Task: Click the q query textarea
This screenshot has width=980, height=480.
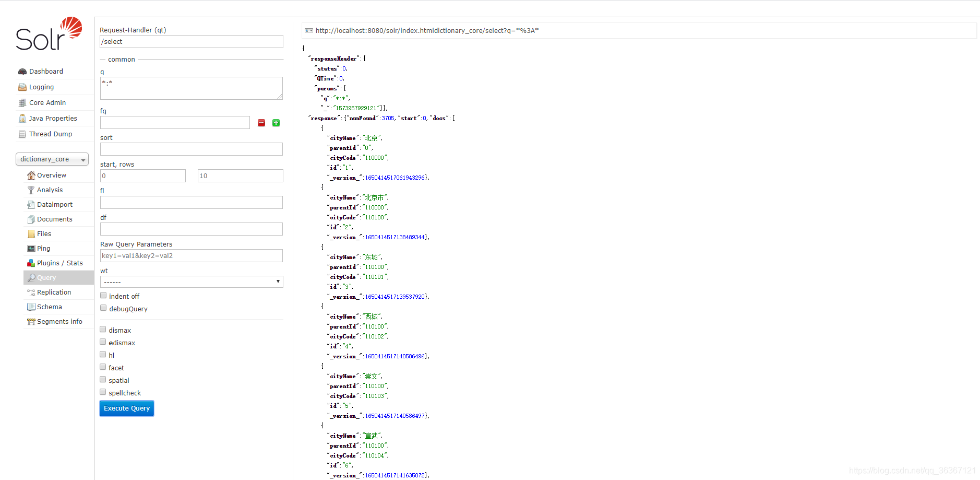Action: pos(192,88)
